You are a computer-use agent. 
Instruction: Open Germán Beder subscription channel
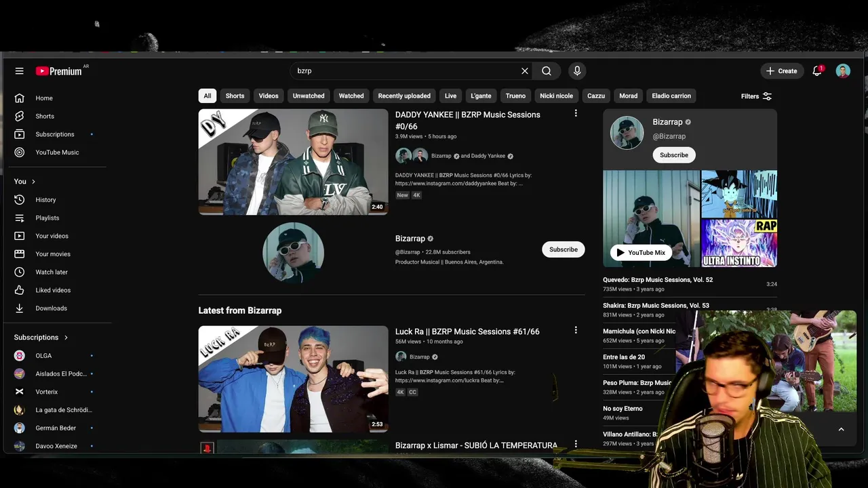[54, 428]
